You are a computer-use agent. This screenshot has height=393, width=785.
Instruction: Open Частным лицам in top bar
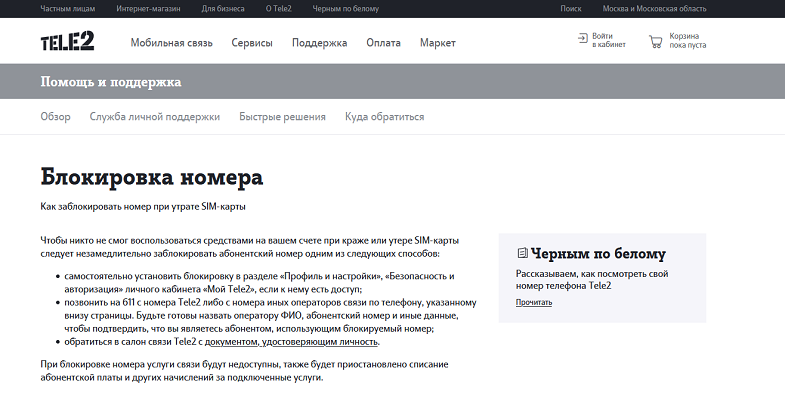(x=68, y=9)
